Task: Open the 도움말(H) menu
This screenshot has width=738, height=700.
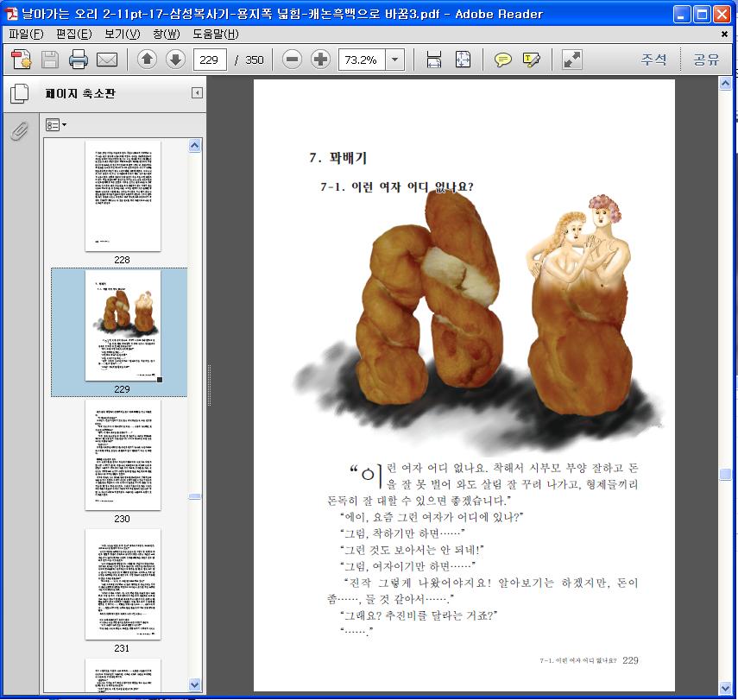Action: (x=215, y=35)
